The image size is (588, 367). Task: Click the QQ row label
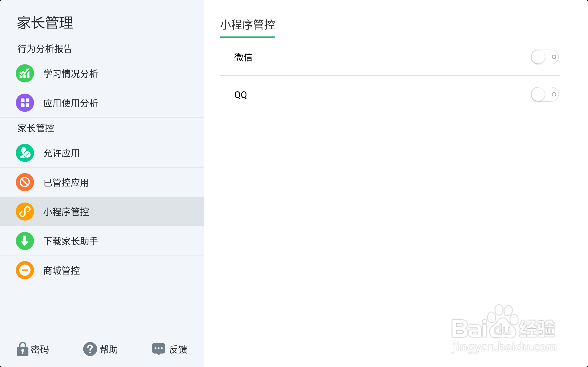240,95
